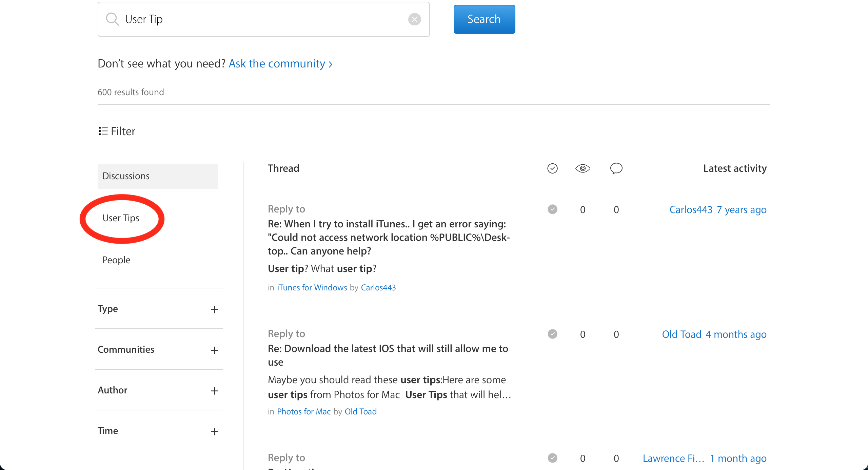The height and width of the screenshot is (470, 868).
Task: Click the replies speech bubble column icon
Action: coord(616,168)
